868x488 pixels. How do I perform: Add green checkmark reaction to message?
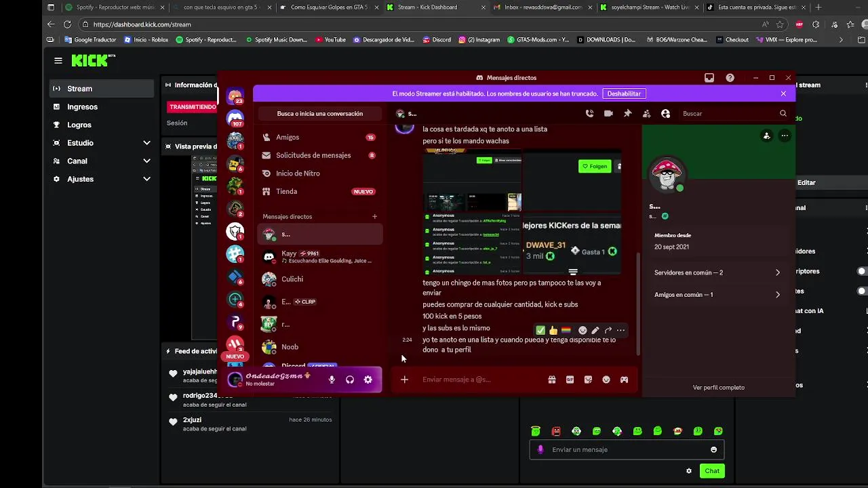click(540, 330)
